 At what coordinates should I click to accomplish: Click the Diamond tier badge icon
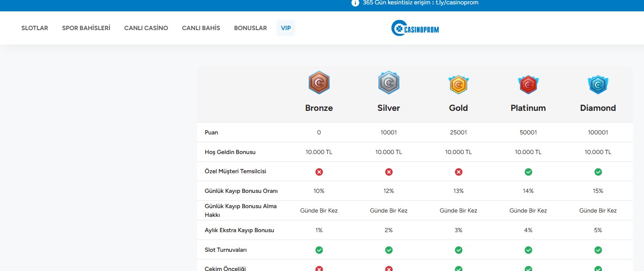point(598,84)
